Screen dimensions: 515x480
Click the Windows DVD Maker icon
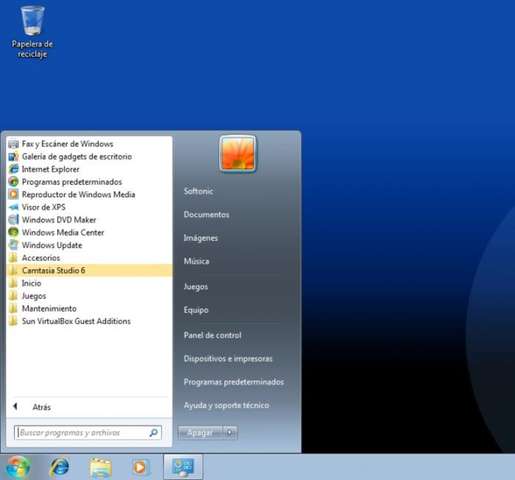(x=14, y=220)
